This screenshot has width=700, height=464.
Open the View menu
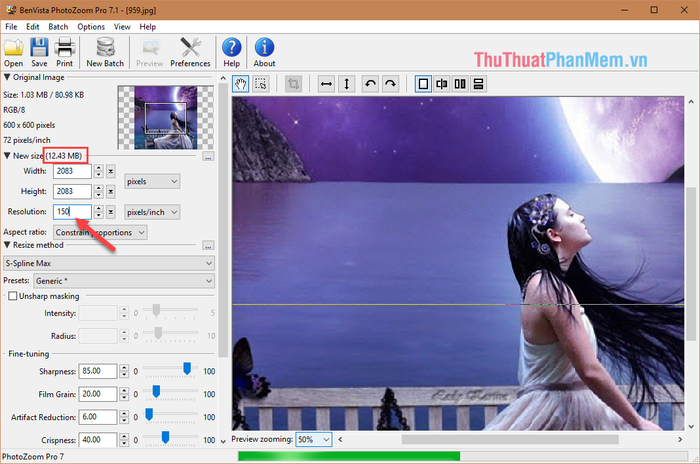[122, 27]
